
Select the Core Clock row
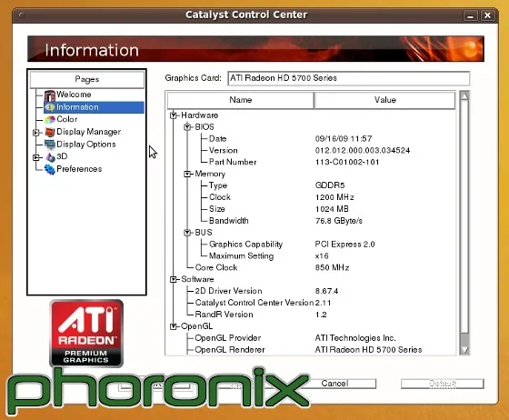click(311, 267)
